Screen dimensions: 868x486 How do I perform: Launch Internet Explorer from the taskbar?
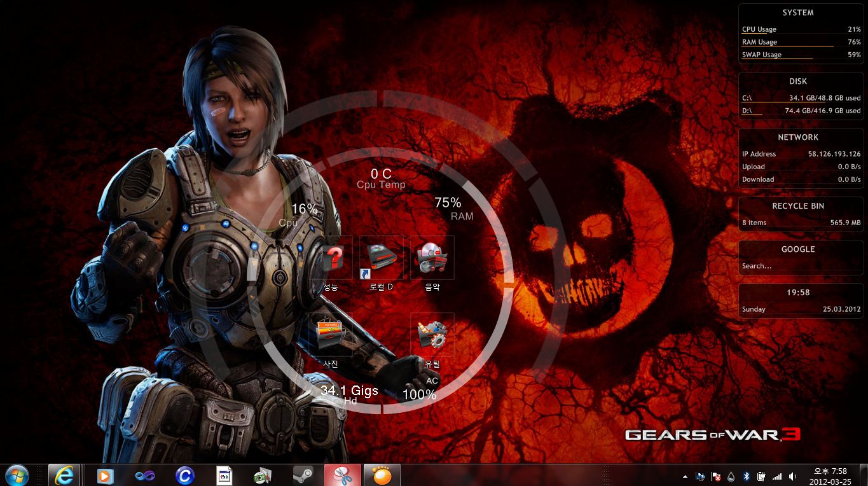tap(64, 475)
